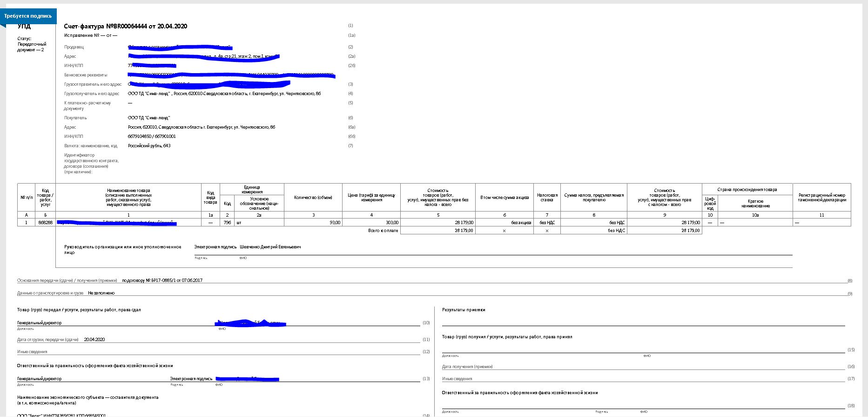Click contract basis № БР17-0885/1 text
This screenshot has height=417, width=868.
162,280
